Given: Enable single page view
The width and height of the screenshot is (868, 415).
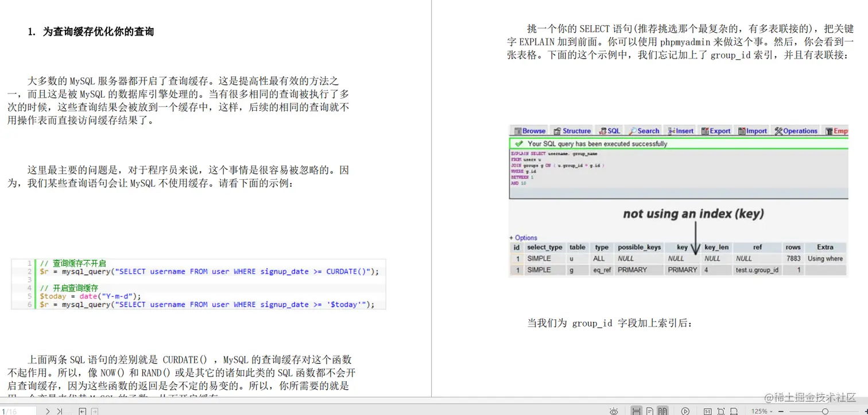Looking at the screenshot, I should click(649, 411).
